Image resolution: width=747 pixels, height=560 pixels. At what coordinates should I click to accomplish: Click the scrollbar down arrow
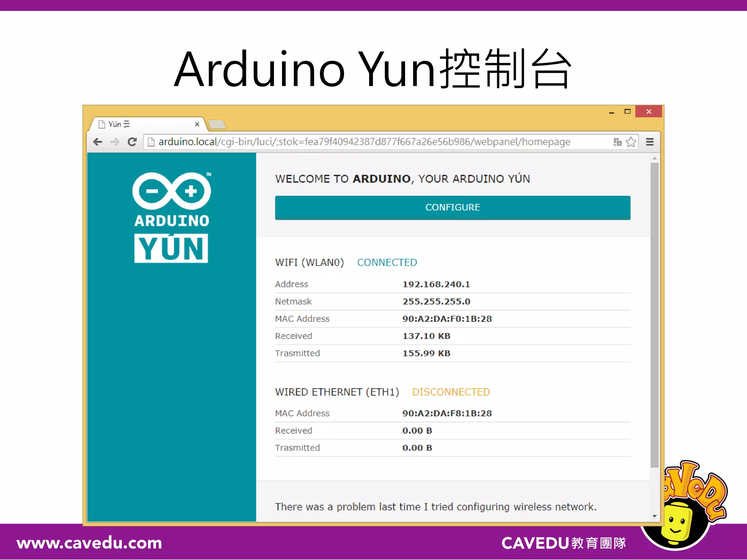point(655,516)
